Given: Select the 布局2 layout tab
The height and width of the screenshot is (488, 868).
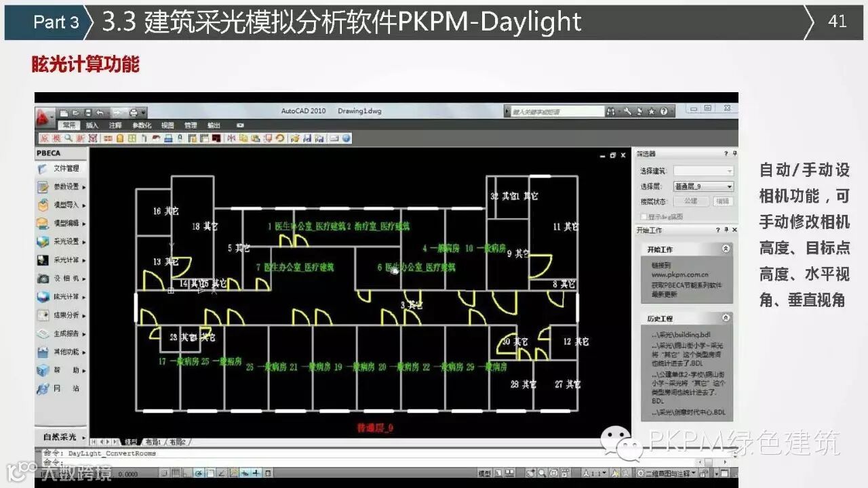Looking at the screenshot, I should click(x=178, y=442).
